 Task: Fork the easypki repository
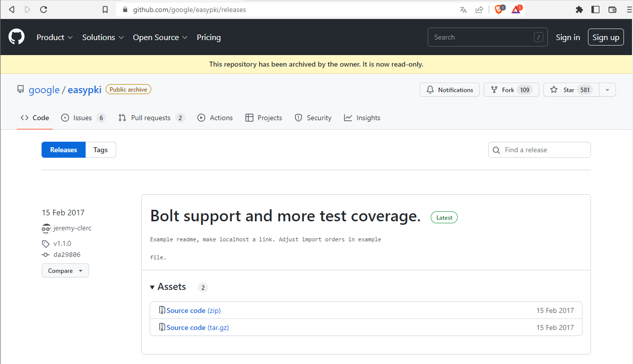point(511,90)
